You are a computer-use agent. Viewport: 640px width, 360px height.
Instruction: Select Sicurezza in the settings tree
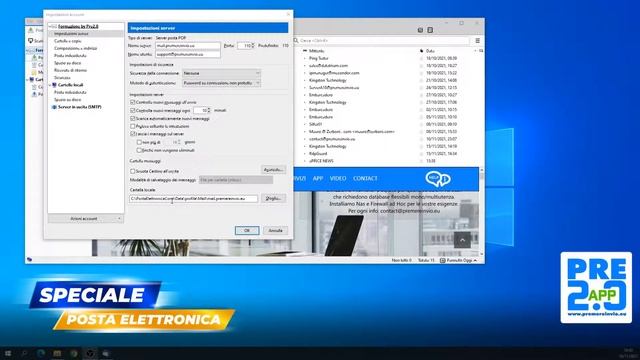[62, 78]
